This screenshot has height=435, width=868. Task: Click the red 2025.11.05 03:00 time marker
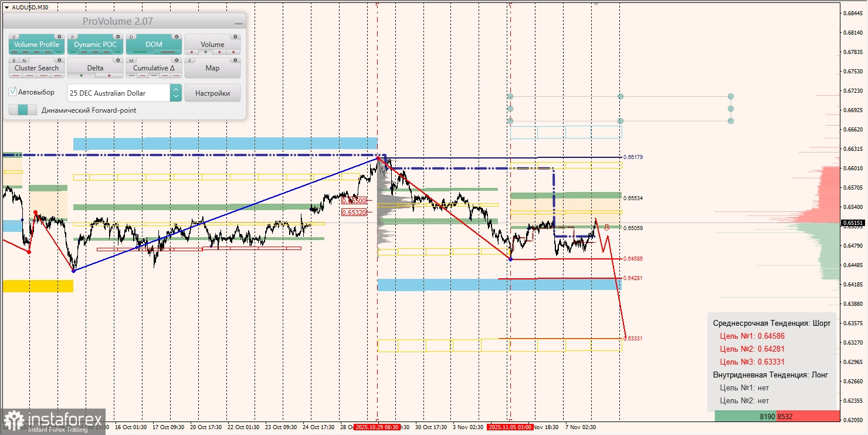(509, 427)
